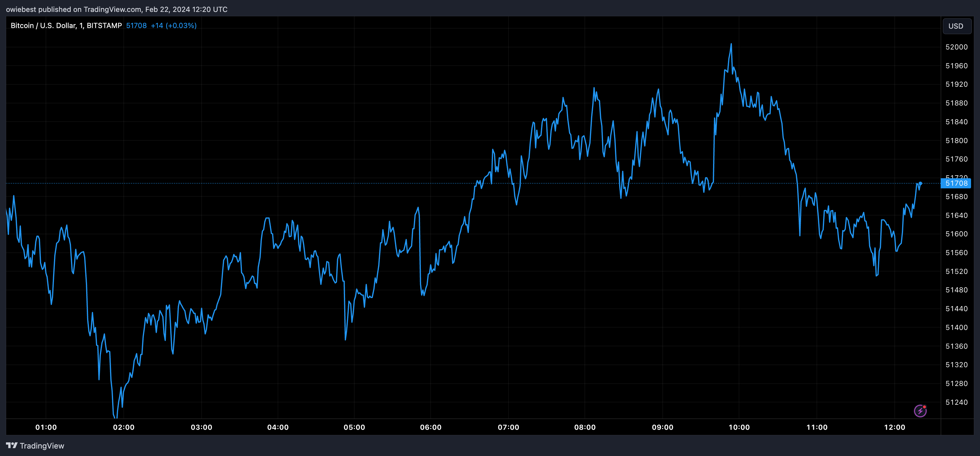Screen dimensions: 980x456
Task: Click the 51600 price axis label
Action: (956, 234)
